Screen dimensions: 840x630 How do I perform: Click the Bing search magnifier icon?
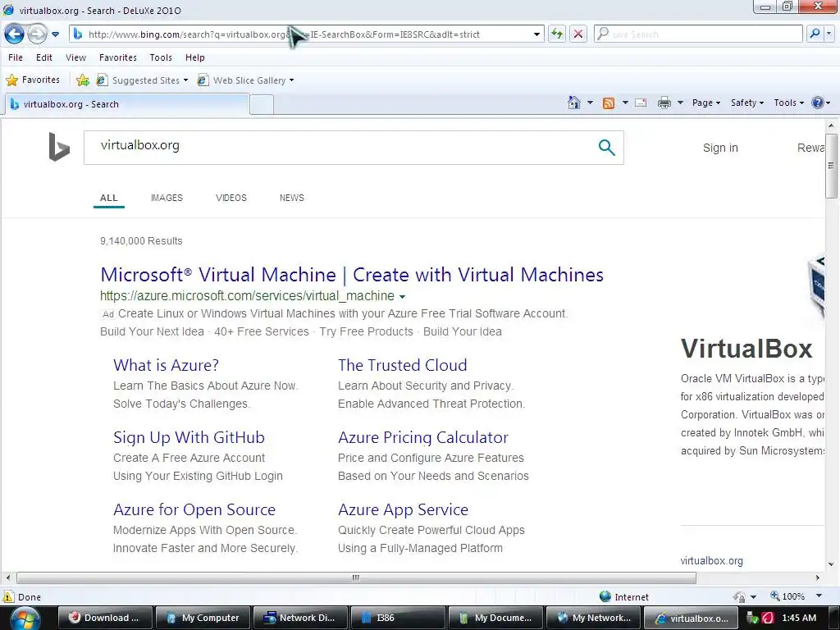point(606,148)
